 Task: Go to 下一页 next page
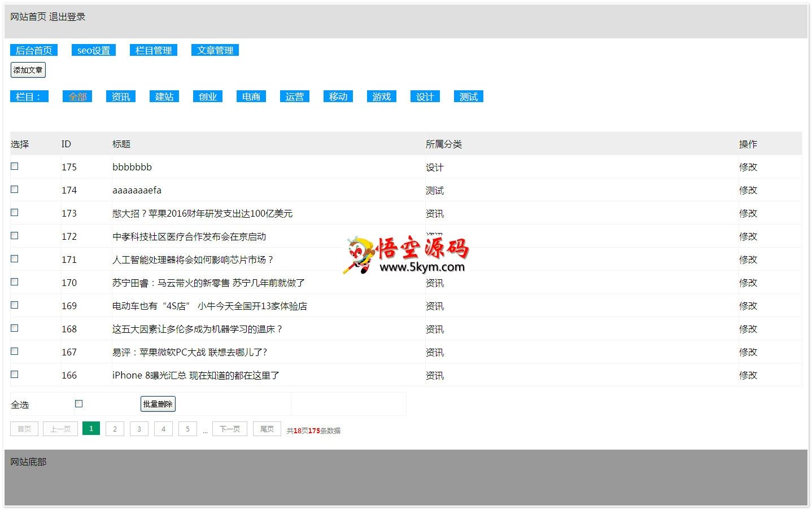pyautogui.click(x=230, y=429)
